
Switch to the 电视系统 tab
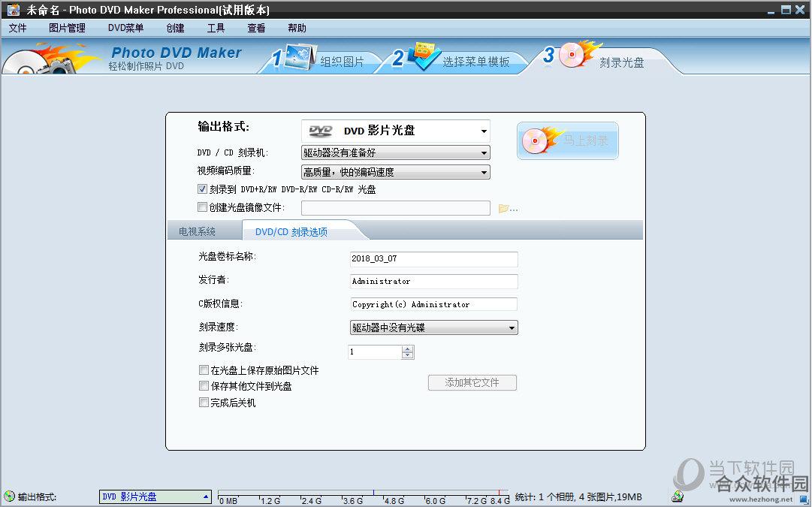pos(197,231)
